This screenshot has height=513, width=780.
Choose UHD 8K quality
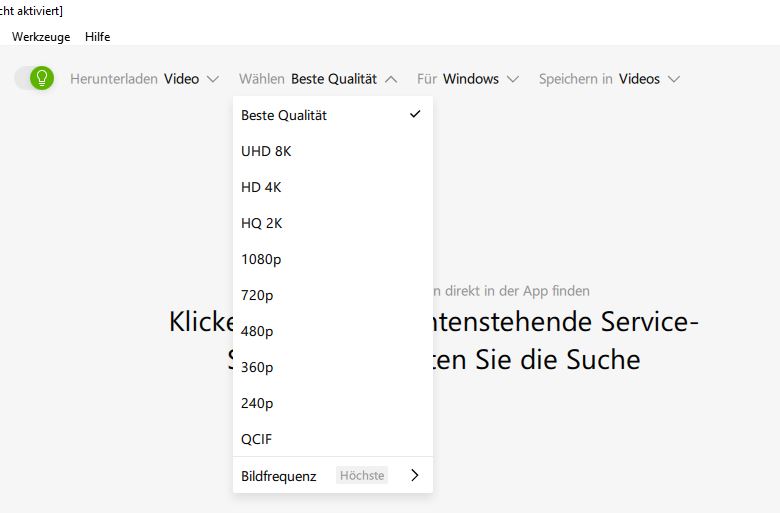pyautogui.click(x=266, y=151)
